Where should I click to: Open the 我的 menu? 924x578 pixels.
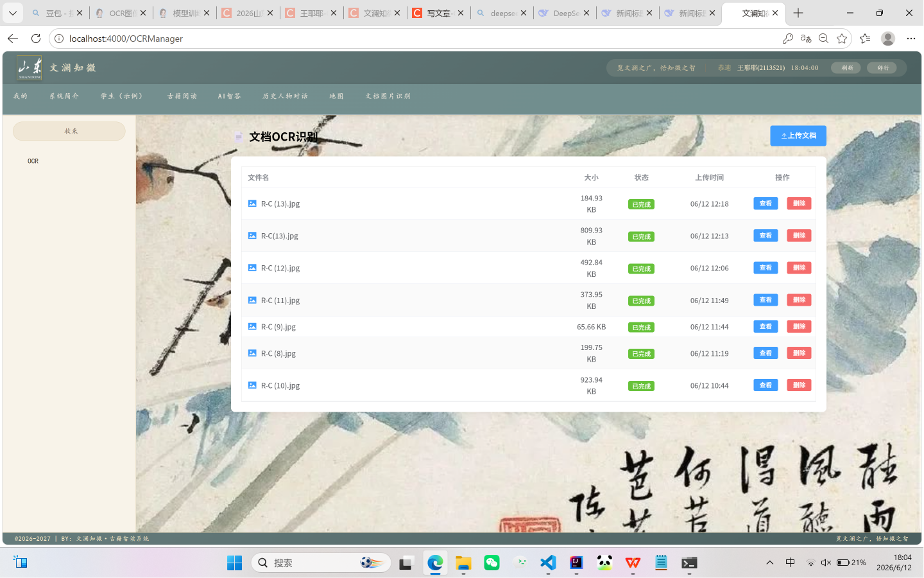pos(21,96)
